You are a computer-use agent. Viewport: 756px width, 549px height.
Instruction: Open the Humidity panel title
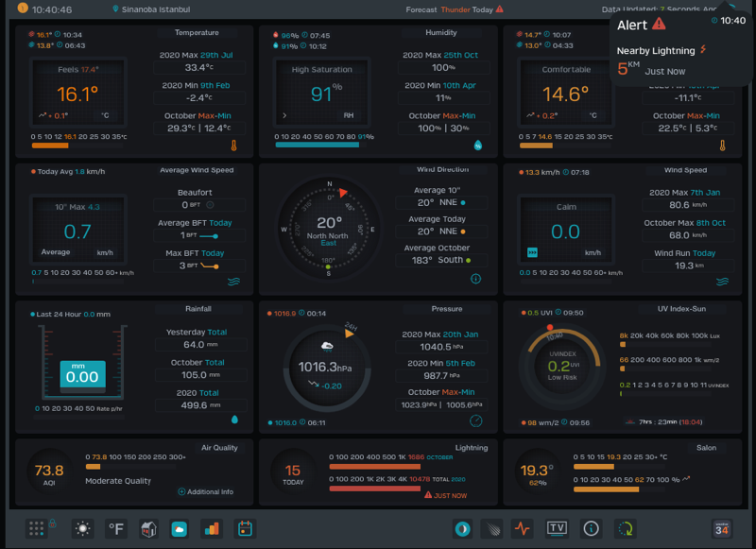tap(441, 33)
